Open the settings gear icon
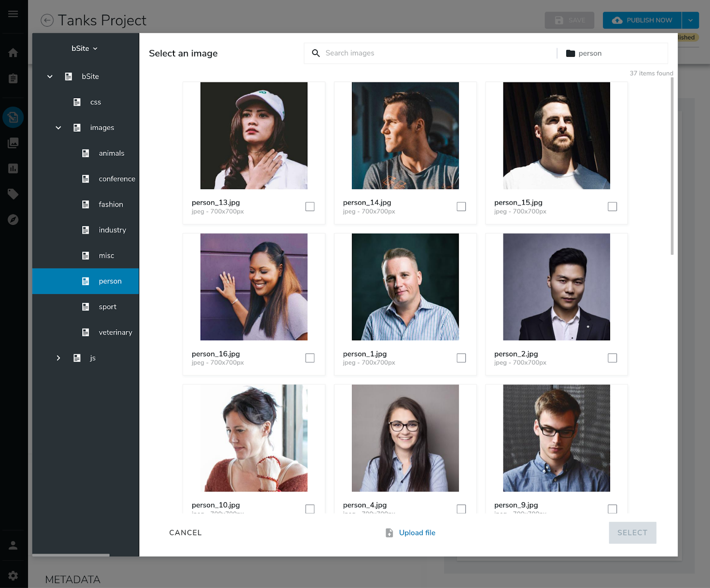 [x=13, y=576]
